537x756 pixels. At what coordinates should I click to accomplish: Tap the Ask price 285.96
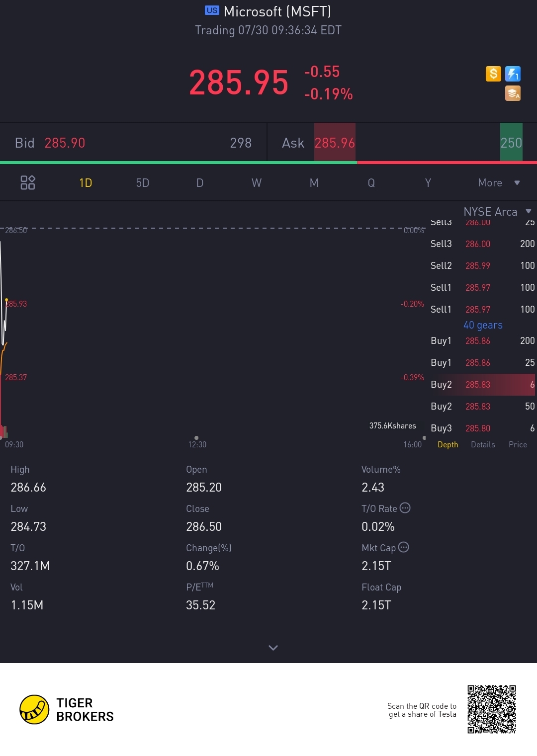pyautogui.click(x=335, y=143)
